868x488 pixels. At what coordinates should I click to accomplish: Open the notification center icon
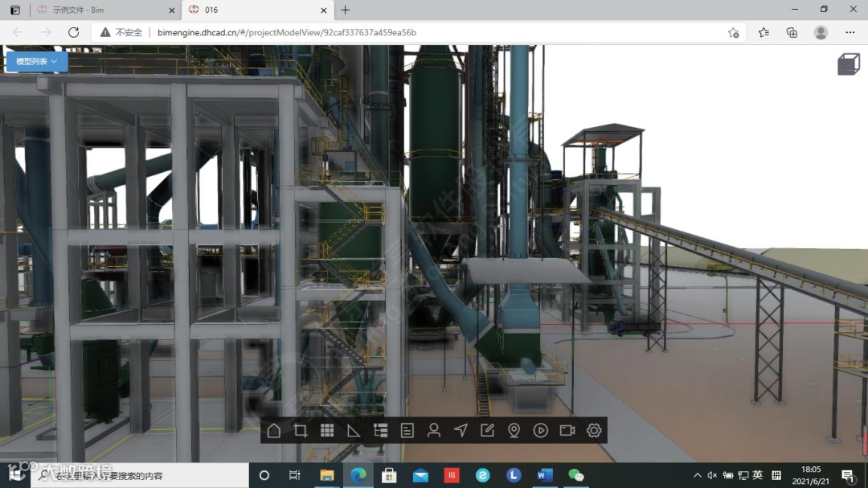[848, 475]
